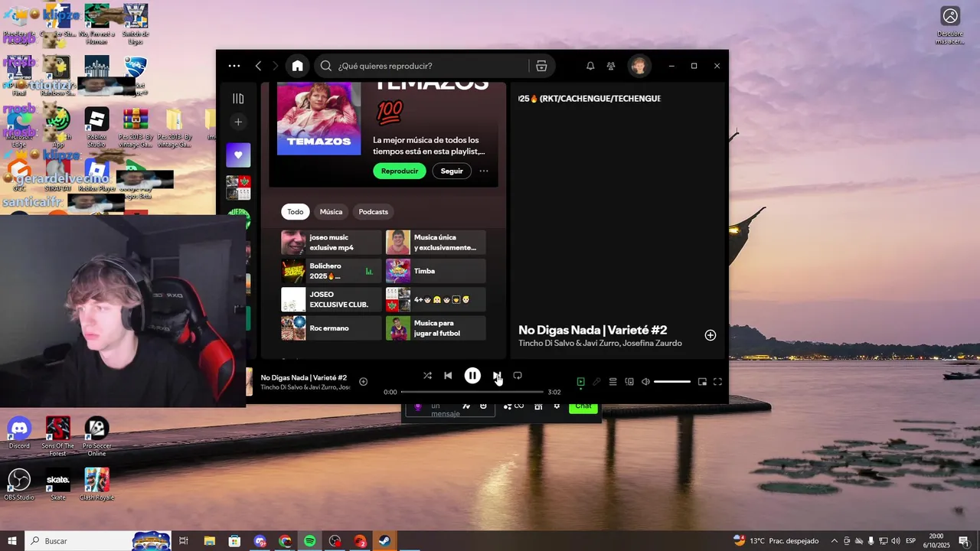Open "Roc ermano" playlist
The width and height of the screenshot is (980, 551).
(x=331, y=328)
